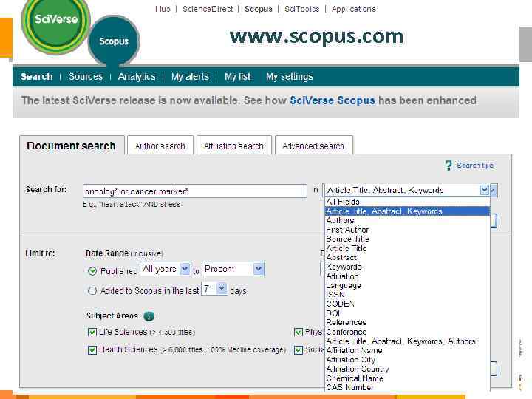
Task: Open My list in navigation bar
Action: [237, 77]
